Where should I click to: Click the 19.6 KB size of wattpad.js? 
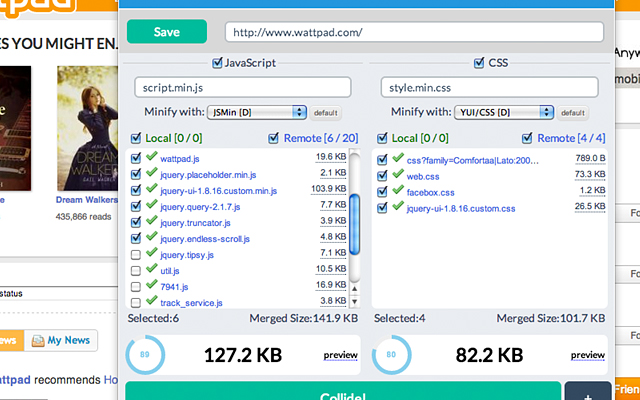(331, 157)
